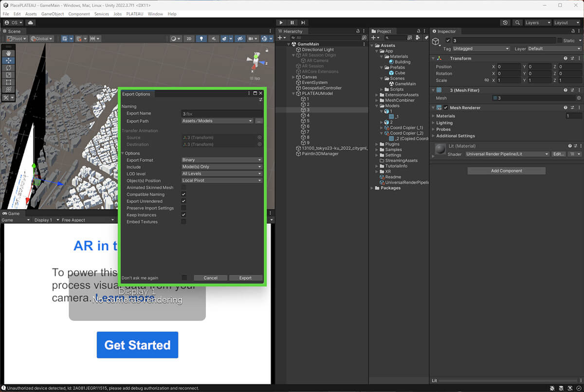Open the Export Format dropdown
This screenshot has height=392, width=584.
click(222, 160)
